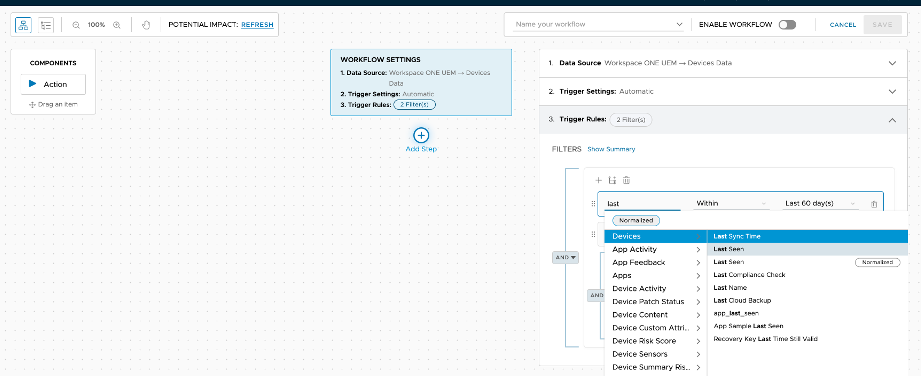The width and height of the screenshot is (922, 376).
Task: Click the Workflow Settings card title
Action: 380,59
